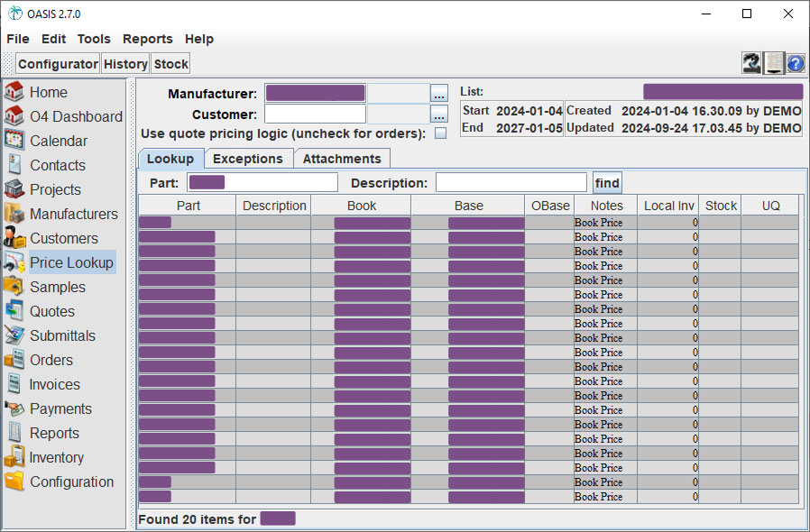Image resolution: width=810 pixels, height=532 pixels.
Task: Click into the Description search field
Action: (511, 183)
